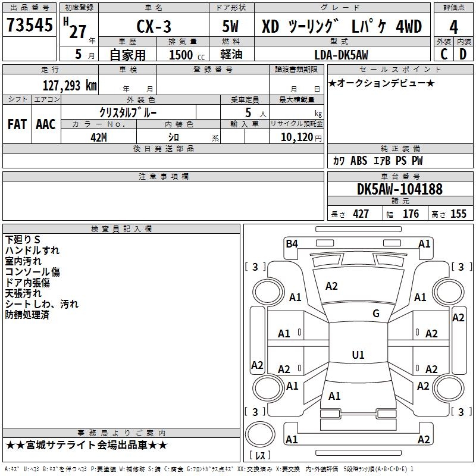Image resolution: width=476 pixels, height=476 pixels.
Task: Select office notice 宮城サテライト会場出品車
Action: pyautogui.click(x=86, y=445)
